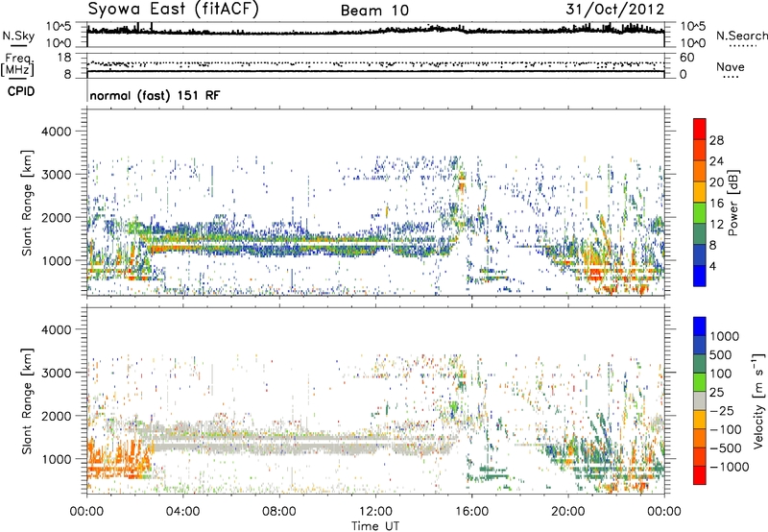Click the solid frequency line in the Freq panel
This screenshot has height=532, width=768.
pos(375,71)
